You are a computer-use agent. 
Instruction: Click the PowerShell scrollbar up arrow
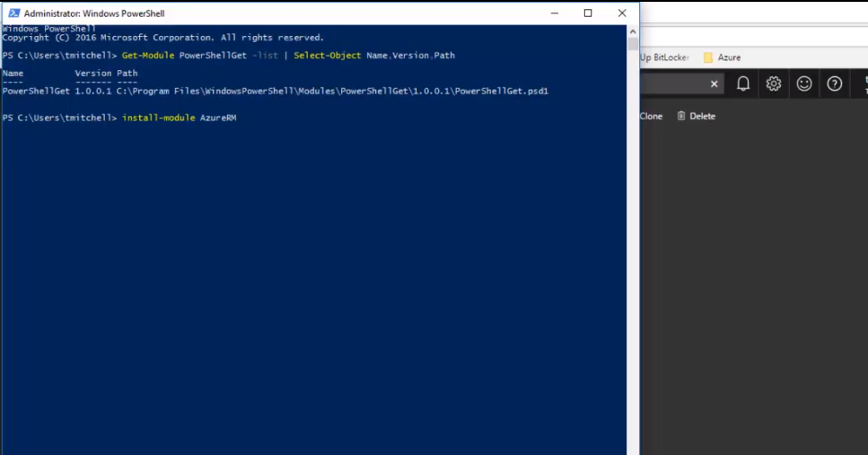(633, 31)
